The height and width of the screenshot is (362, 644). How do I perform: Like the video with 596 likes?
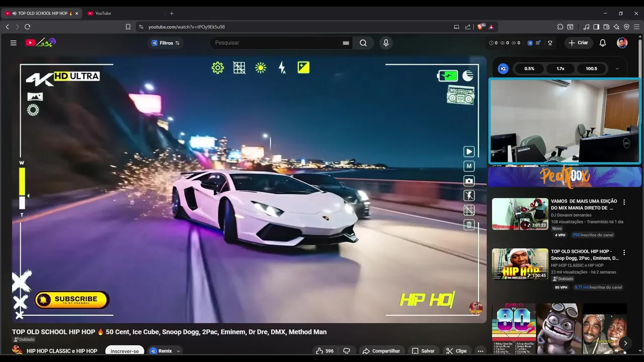tap(324, 351)
